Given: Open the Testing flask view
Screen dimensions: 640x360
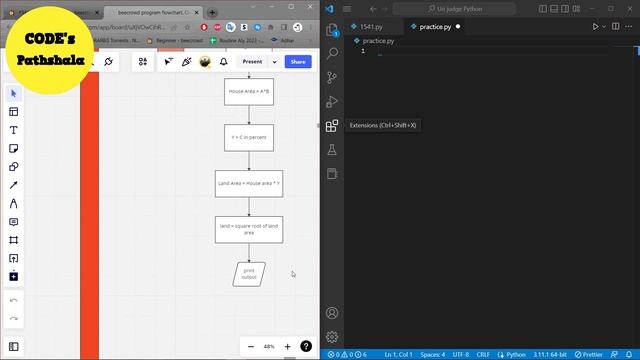Looking at the screenshot, I should tap(332, 149).
